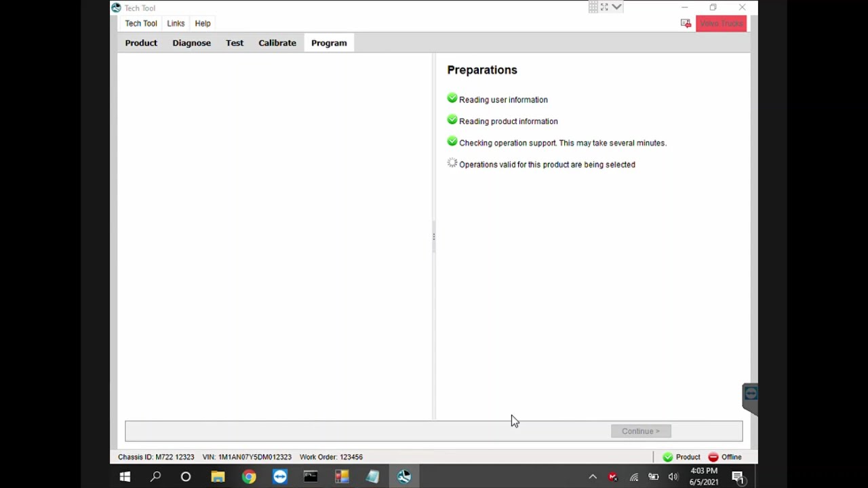This screenshot has width=868, height=488.
Task: Open Windows taskbar search
Action: tap(155, 477)
